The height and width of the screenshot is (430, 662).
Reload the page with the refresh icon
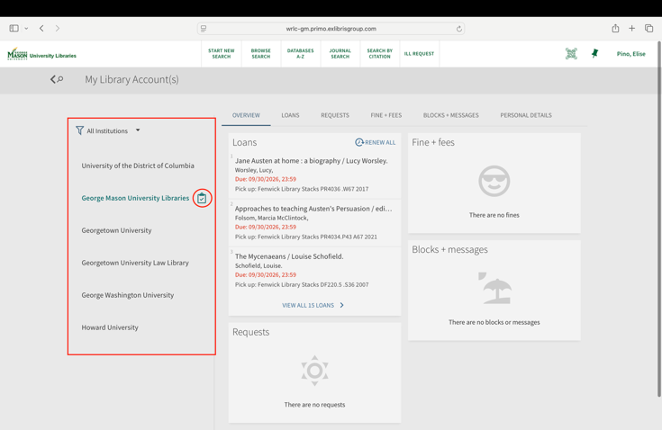pos(459,29)
